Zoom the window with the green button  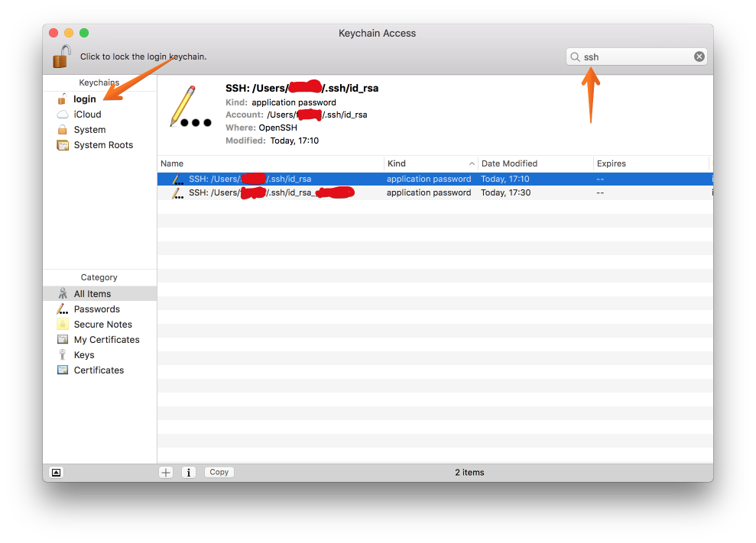pyautogui.click(x=84, y=33)
